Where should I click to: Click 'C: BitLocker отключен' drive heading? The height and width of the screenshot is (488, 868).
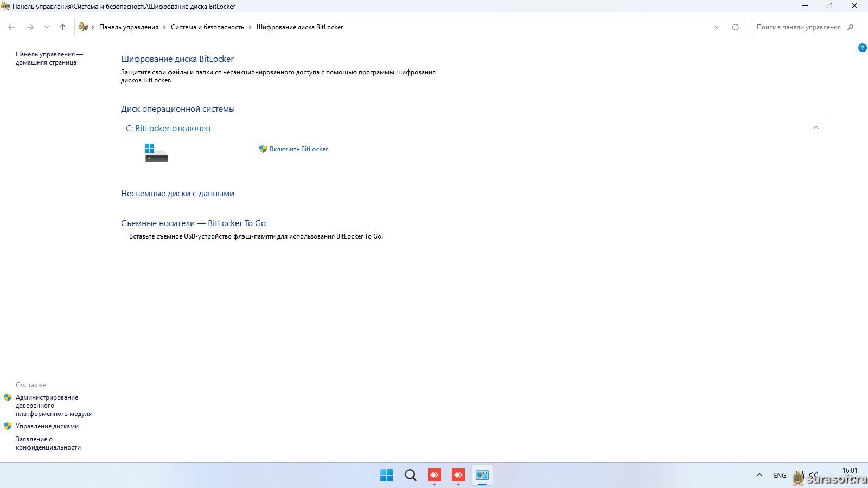coord(168,129)
